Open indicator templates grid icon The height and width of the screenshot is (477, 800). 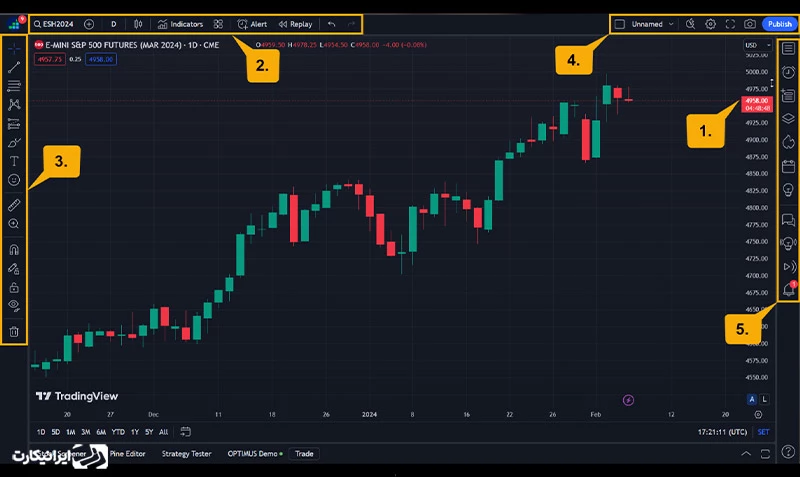[x=218, y=24]
